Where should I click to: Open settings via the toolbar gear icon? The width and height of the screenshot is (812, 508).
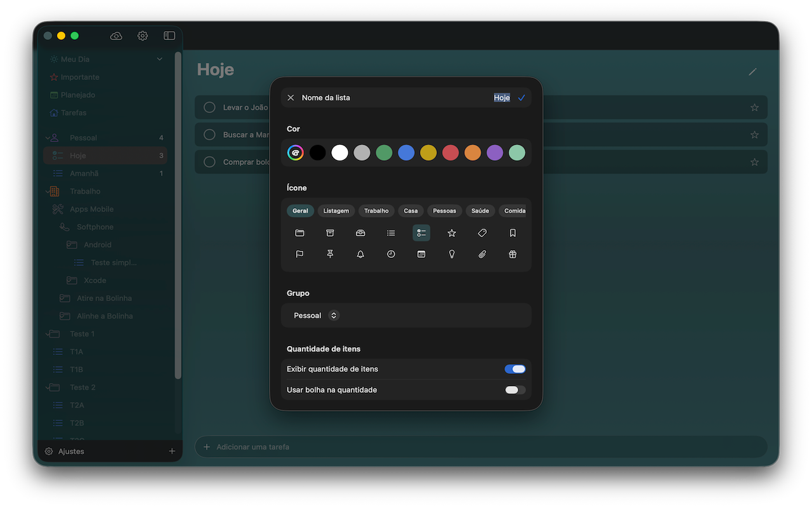[x=143, y=36]
